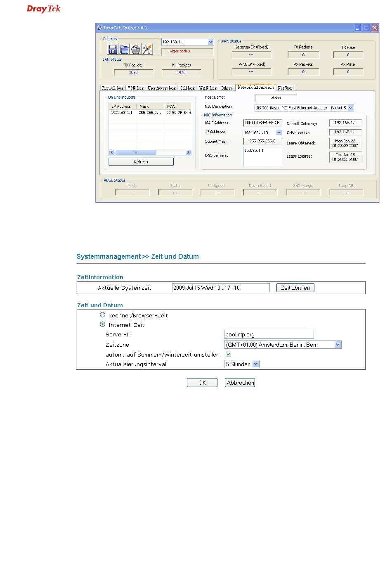Select the Internet-Zeit radio option
Viewport: 392px width, 577px height.
[103, 324]
